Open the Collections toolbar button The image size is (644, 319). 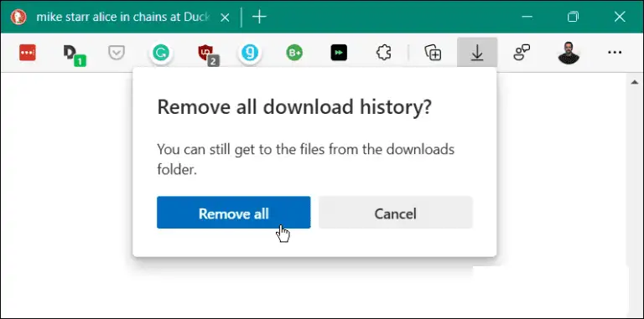[x=433, y=53]
